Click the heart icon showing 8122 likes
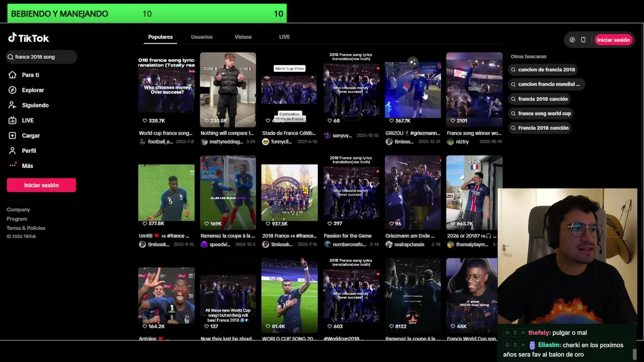Image resolution: width=644 pixels, height=362 pixels. (x=391, y=326)
